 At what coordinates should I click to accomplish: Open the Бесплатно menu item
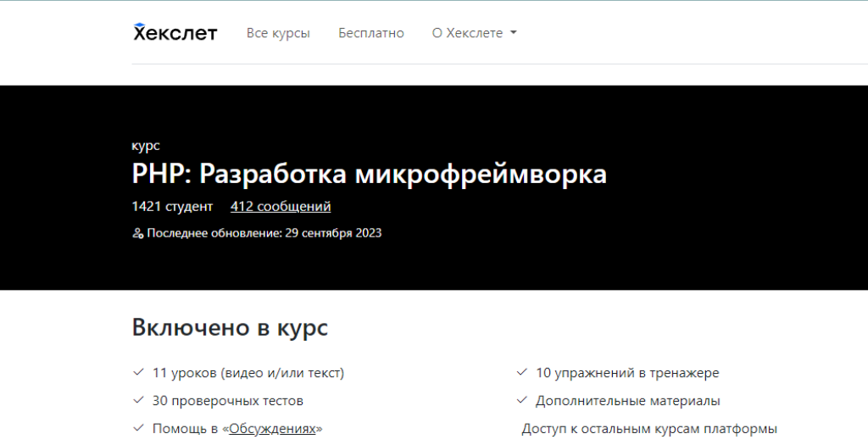coord(371,33)
